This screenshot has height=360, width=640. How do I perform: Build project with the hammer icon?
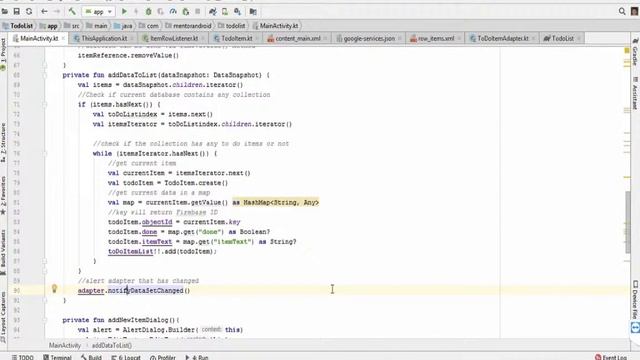coord(72,11)
